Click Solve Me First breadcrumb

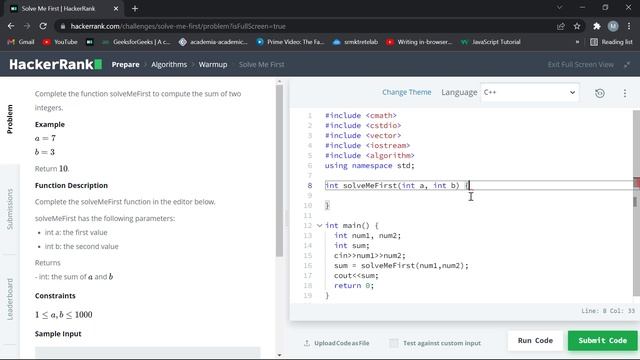261,64
